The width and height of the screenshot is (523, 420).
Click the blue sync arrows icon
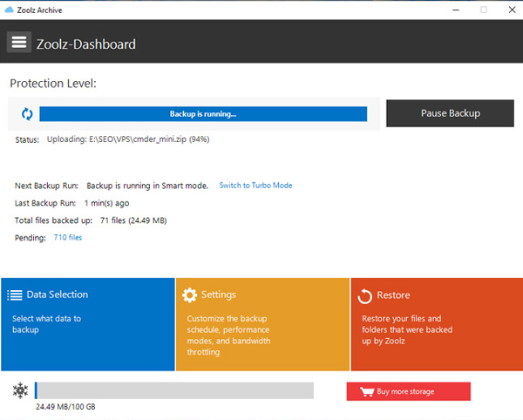(27, 113)
